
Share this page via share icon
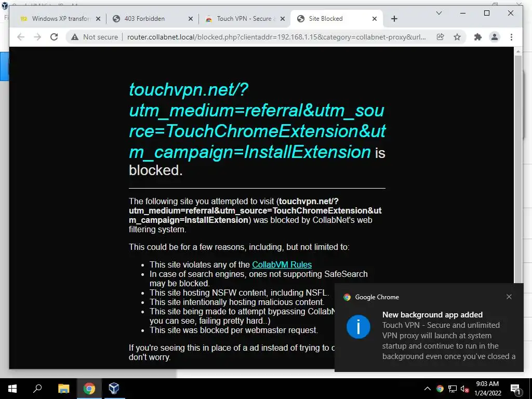[441, 37]
